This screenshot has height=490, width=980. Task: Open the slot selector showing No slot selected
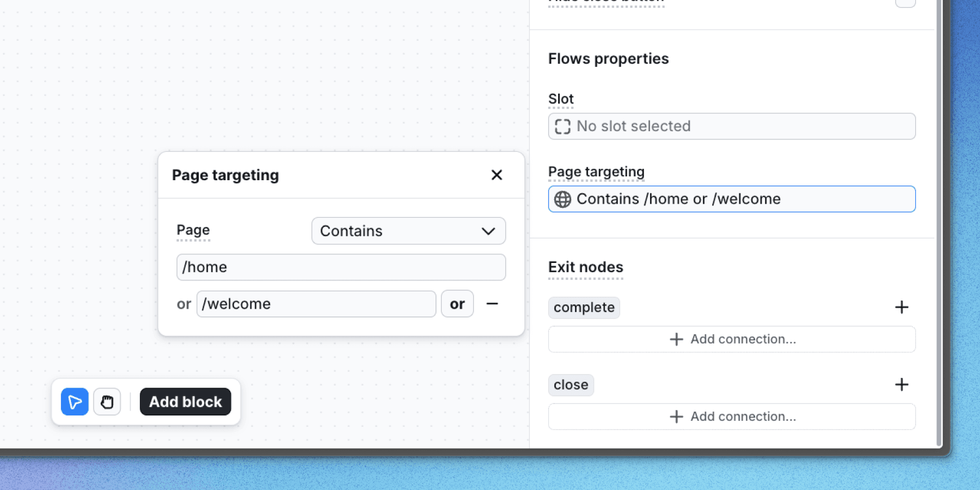[732, 126]
